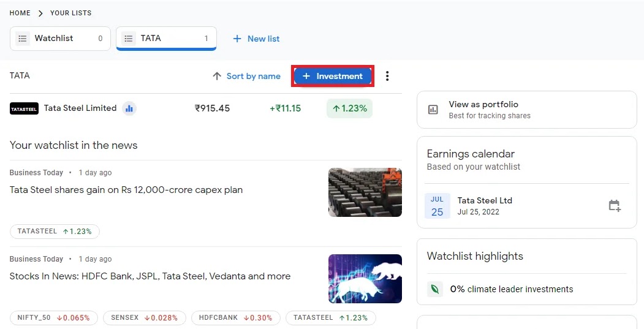Click the Earnings calendar heading
Viewport: 644px width, 329px height.
[471, 154]
